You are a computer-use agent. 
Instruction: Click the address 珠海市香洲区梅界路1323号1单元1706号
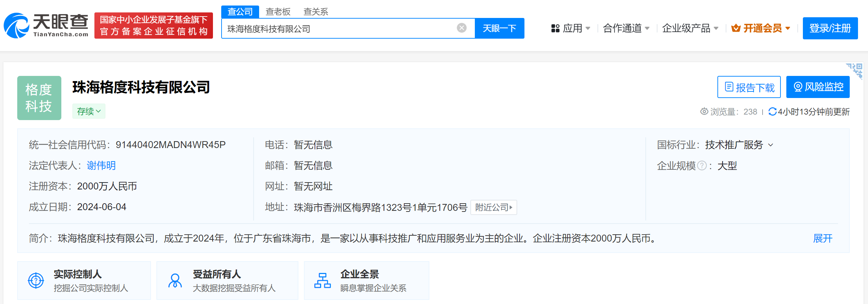coord(380,207)
